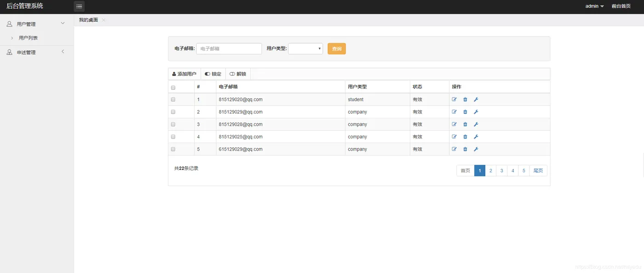
Task: Select checkbox for 615129029@qq.com
Action: click(173, 149)
